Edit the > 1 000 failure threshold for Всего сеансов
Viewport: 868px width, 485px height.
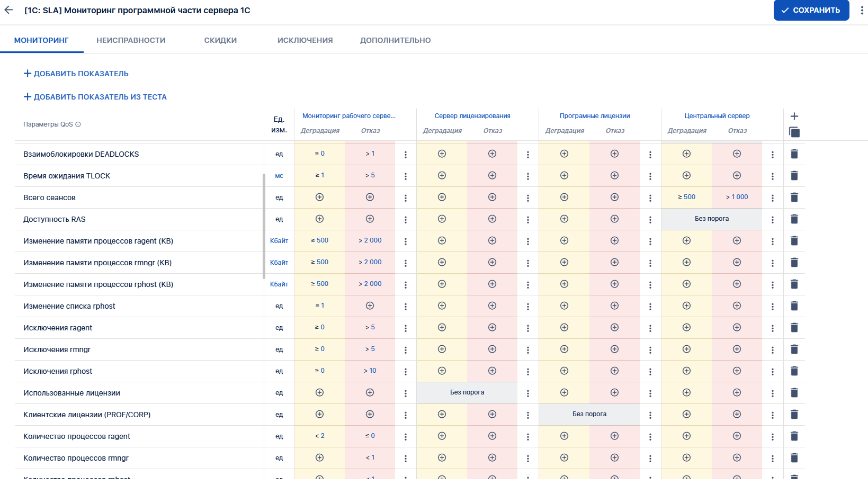click(x=737, y=197)
